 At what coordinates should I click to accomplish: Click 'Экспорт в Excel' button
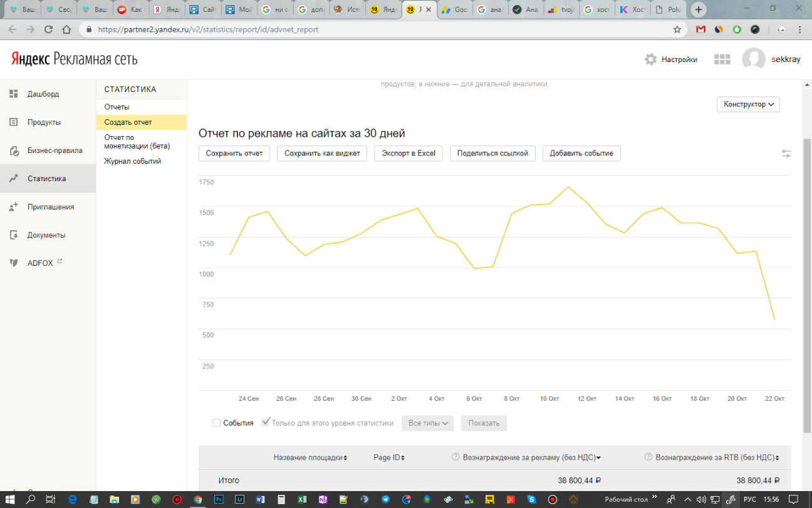[x=409, y=154]
